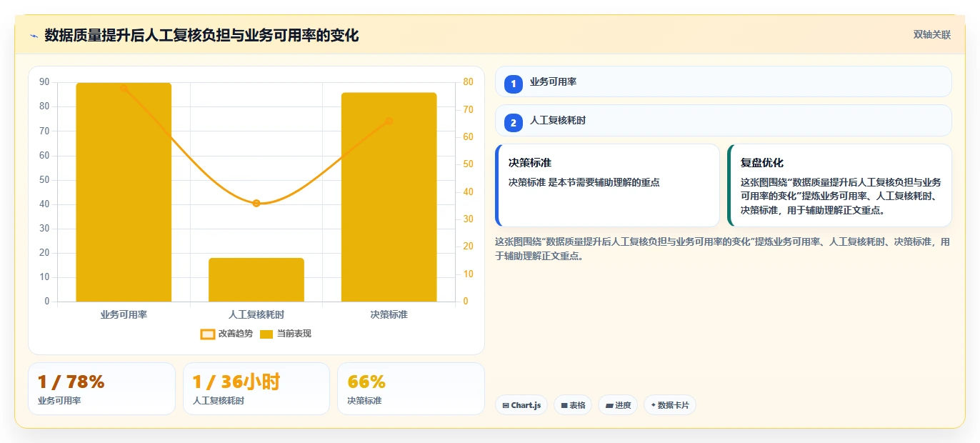The height and width of the screenshot is (443, 980).
Task: Click the panel title 数据质量提升后人工复核负担与业务可用率的变化
Action: [201, 35]
